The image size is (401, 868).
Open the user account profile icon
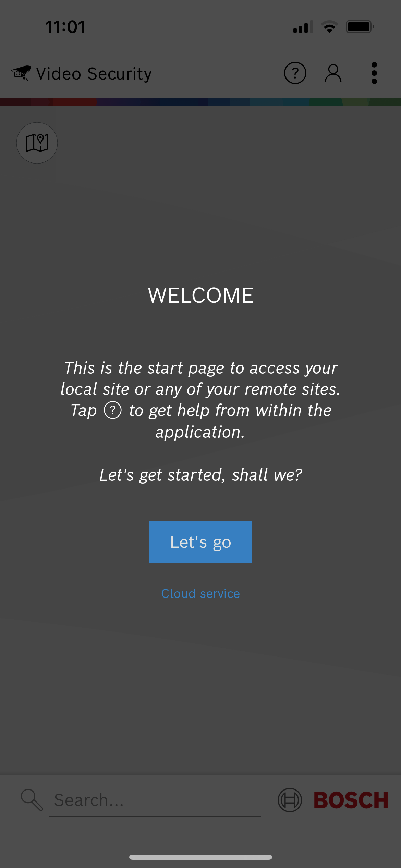pos(333,73)
